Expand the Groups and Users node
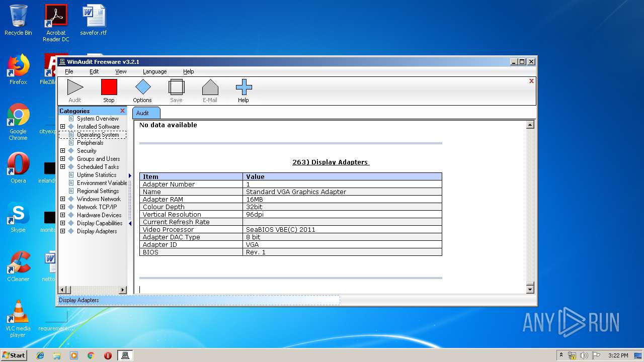This screenshot has width=644, height=362. [x=62, y=159]
